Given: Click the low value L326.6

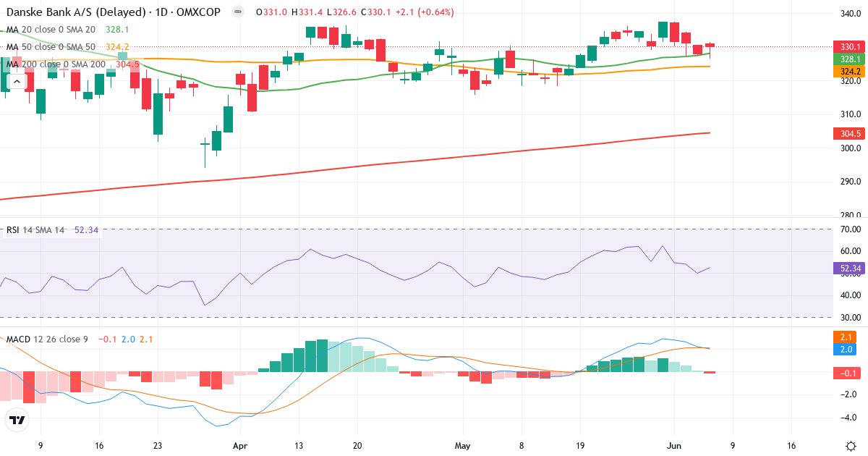Looking at the screenshot, I should coord(340,12).
